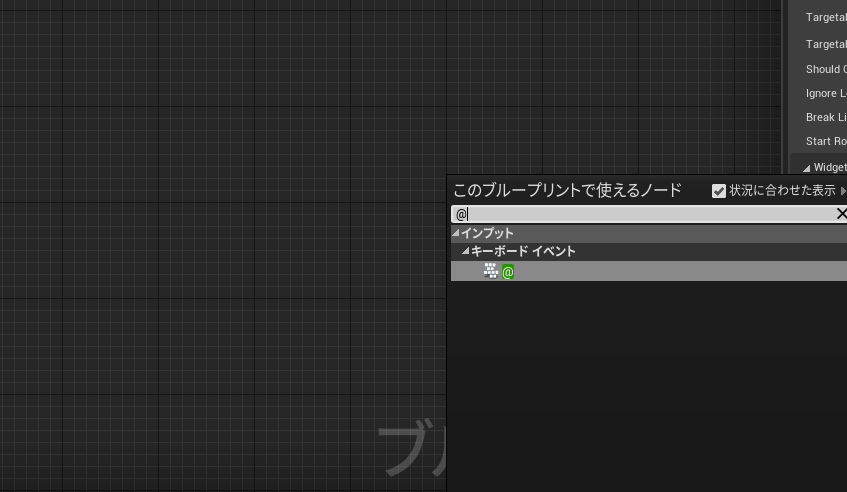
Task: Toggle the 状況に合わせた表示 checkbox
Action: pos(718,191)
